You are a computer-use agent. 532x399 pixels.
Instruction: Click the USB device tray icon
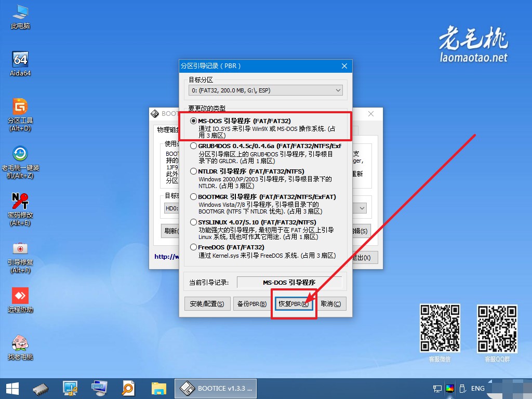click(x=462, y=389)
